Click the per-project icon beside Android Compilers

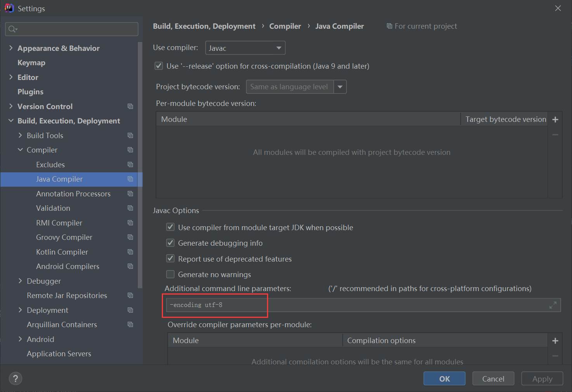coord(130,266)
